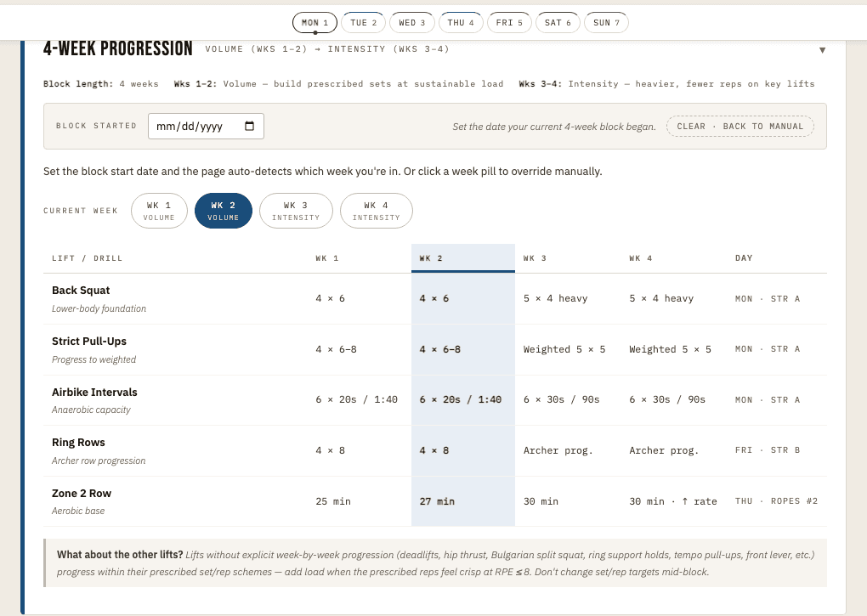Click Back Squat WK 3 '5 × 4 heavy'
867x616 pixels.
tap(555, 298)
